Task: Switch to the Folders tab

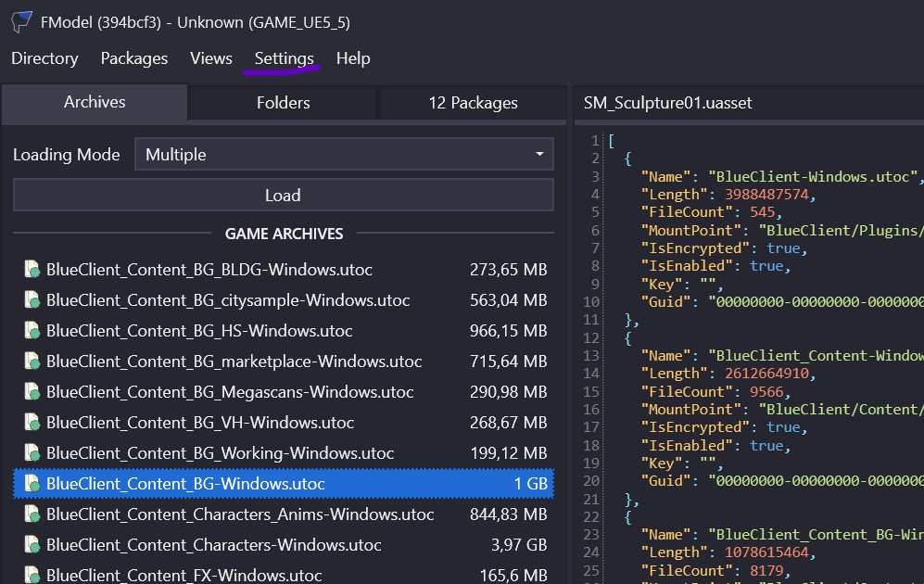Action: click(284, 103)
